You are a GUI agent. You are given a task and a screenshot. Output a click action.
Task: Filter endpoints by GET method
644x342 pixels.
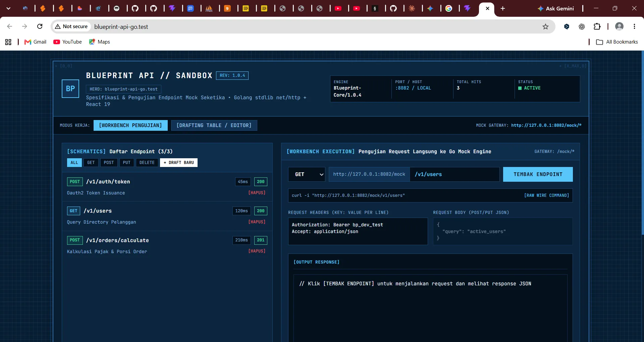click(91, 163)
